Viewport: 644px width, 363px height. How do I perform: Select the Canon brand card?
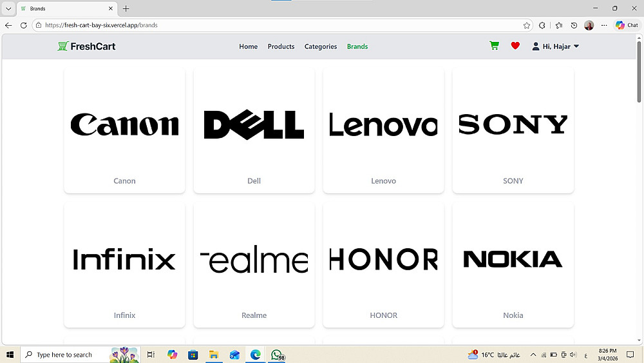(124, 130)
